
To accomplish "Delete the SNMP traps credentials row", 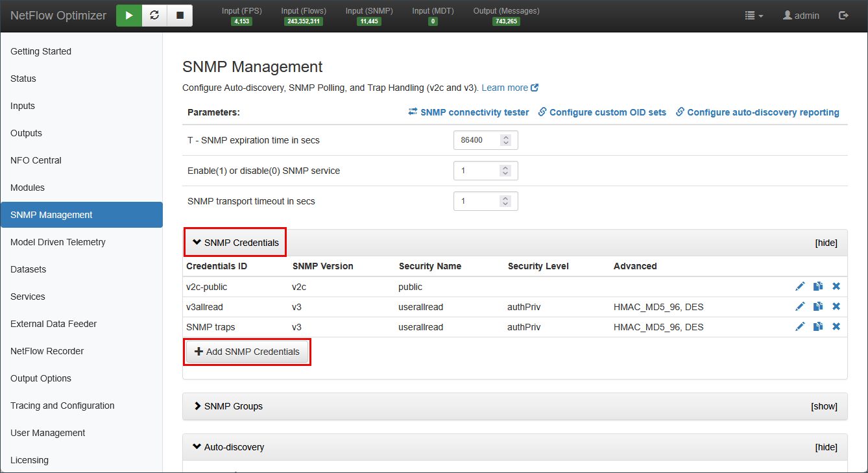I will (x=836, y=327).
